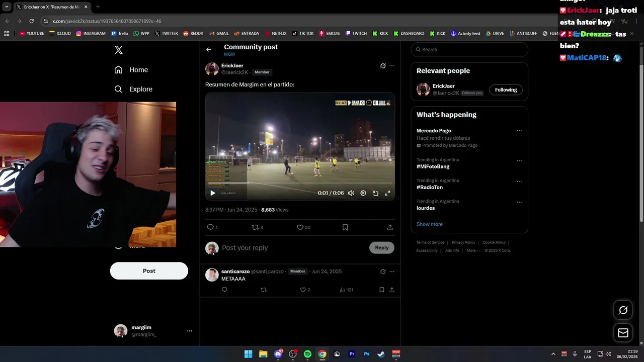The width and height of the screenshot is (644, 362).
Task: Click the Grok icon on ErickJaer's post
Action: pyautogui.click(x=383, y=66)
